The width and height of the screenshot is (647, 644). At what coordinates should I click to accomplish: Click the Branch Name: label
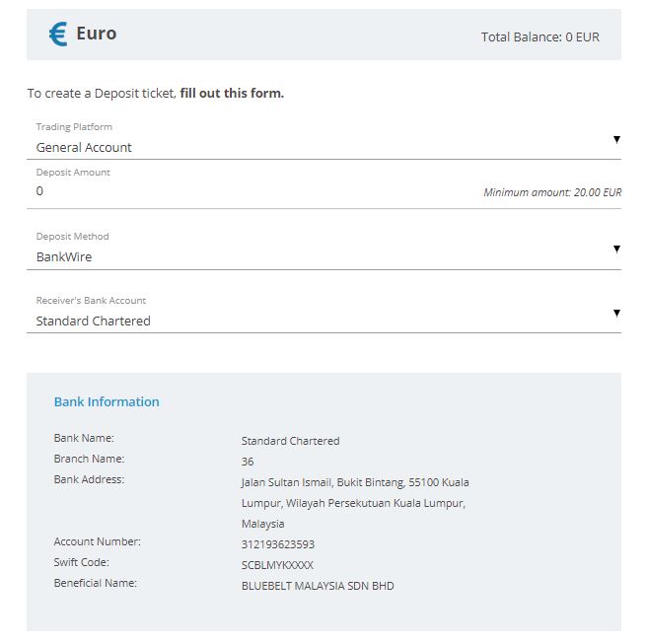pos(89,459)
